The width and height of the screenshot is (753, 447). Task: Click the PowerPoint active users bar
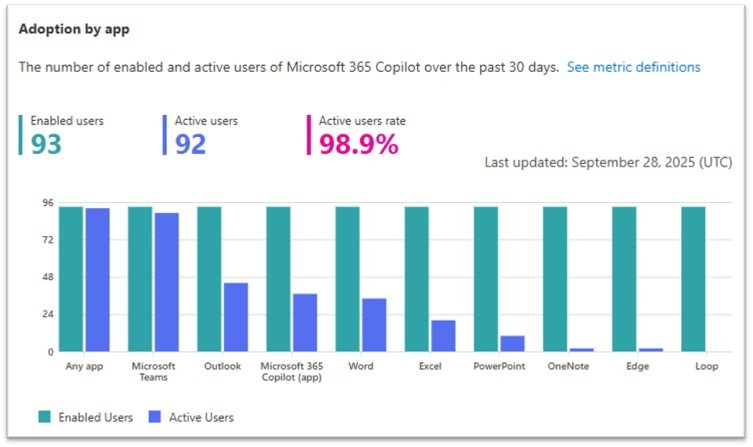point(512,343)
